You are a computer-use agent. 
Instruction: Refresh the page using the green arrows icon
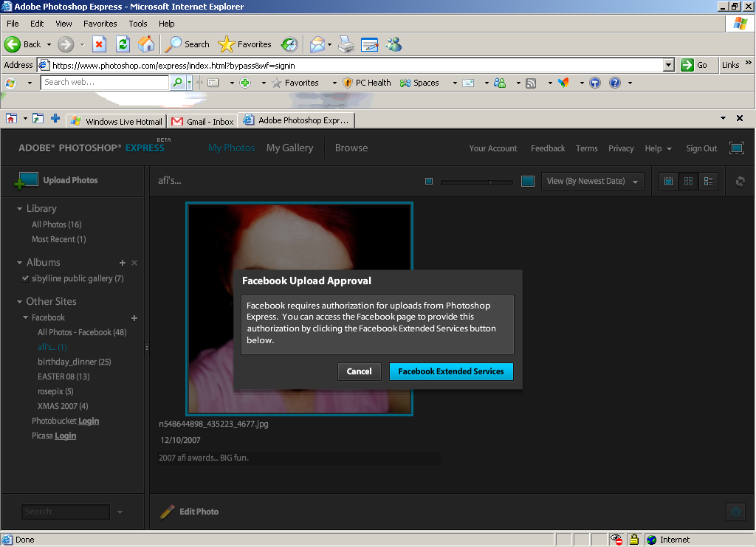coord(123,44)
